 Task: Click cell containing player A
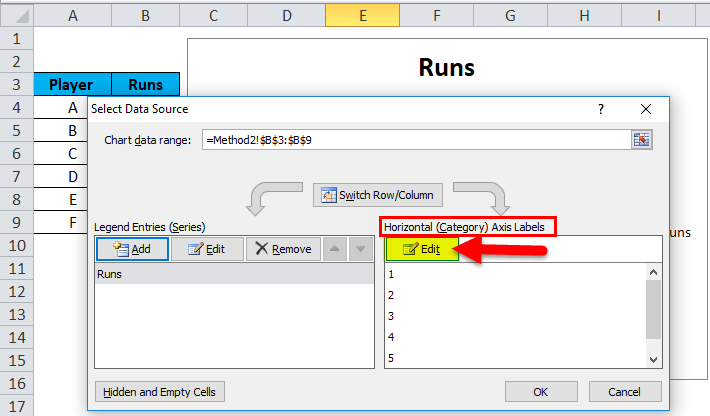click(x=61, y=107)
